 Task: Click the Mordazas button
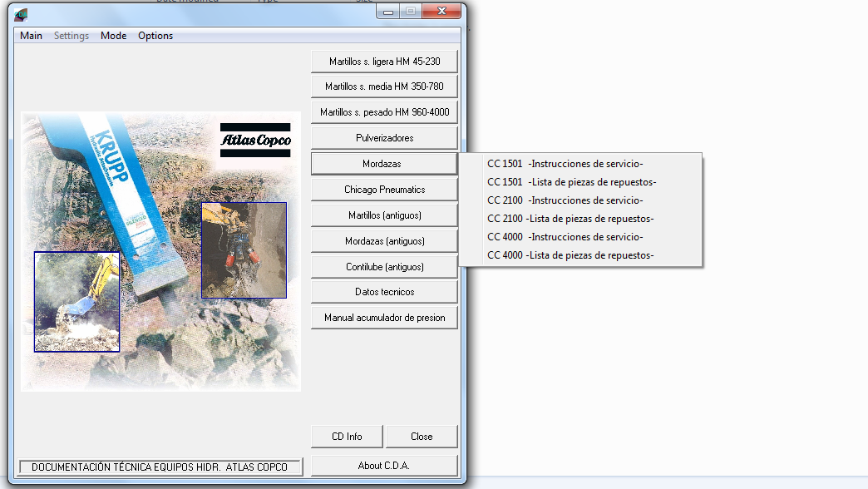(x=384, y=164)
